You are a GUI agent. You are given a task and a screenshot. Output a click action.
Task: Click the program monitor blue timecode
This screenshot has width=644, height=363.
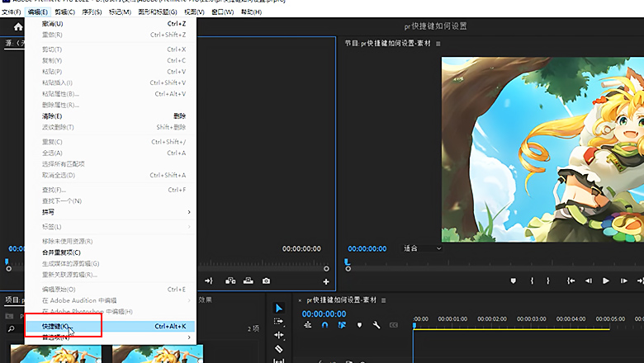[x=367, y=248]
